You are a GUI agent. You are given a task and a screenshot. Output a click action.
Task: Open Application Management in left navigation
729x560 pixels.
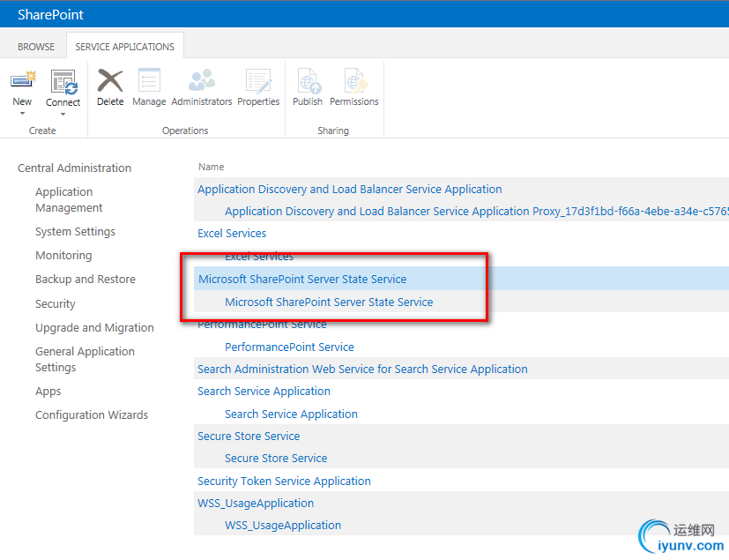pos(69,199)
